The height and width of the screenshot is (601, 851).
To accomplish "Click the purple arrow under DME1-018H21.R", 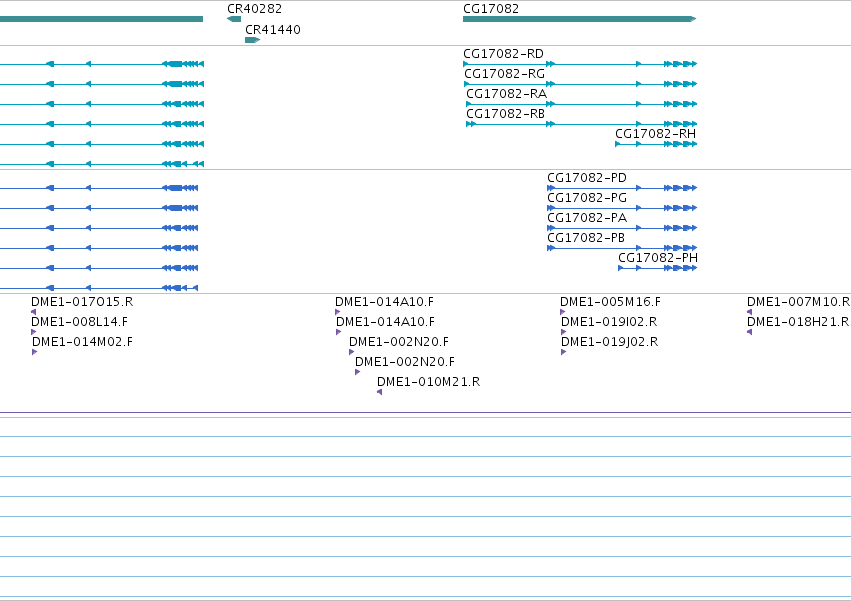I will point(750,332).
